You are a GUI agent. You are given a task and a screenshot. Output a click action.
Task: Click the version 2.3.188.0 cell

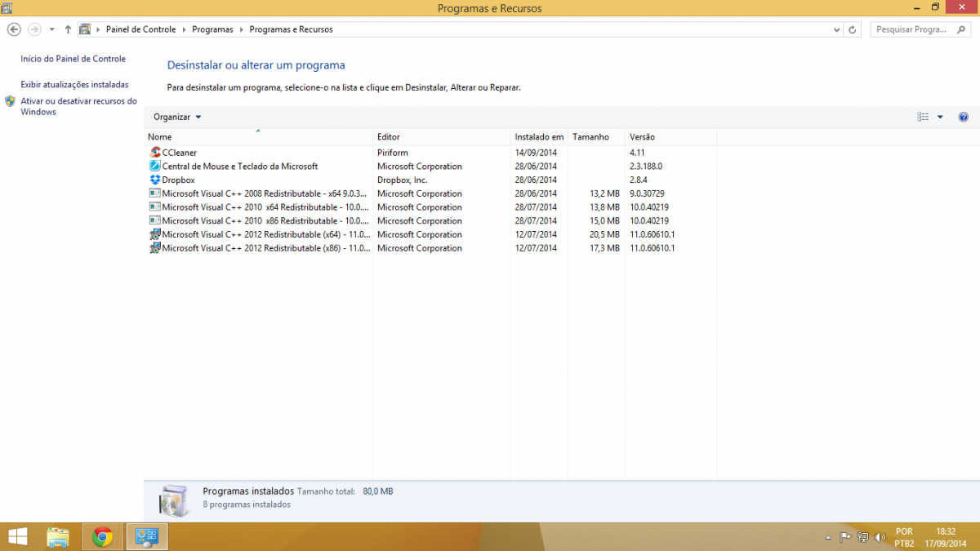tap(646, 167)
